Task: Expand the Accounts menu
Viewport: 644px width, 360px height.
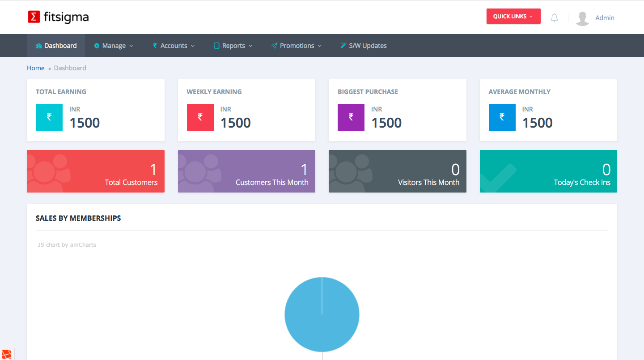Action: tap(174, 46)
